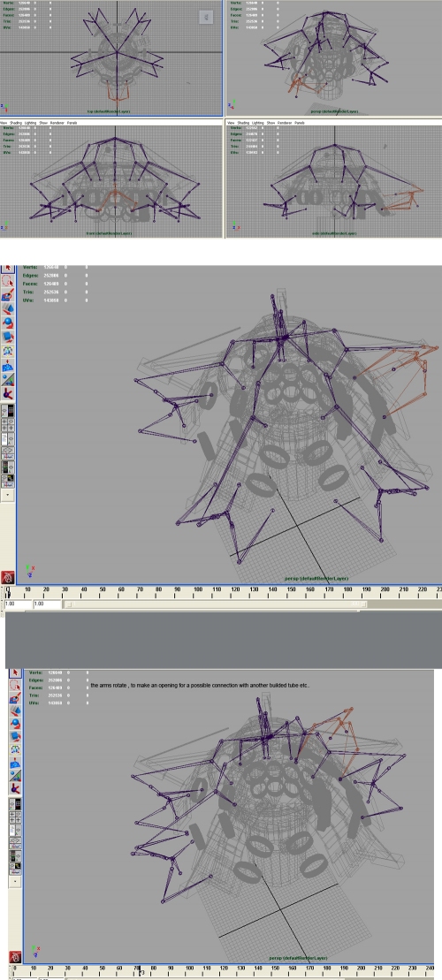Activate the Scale tool beside the arms-rotate caption view
Viewport: 442px width, 980px height.
pyautogui.click(x=15, y=736)
